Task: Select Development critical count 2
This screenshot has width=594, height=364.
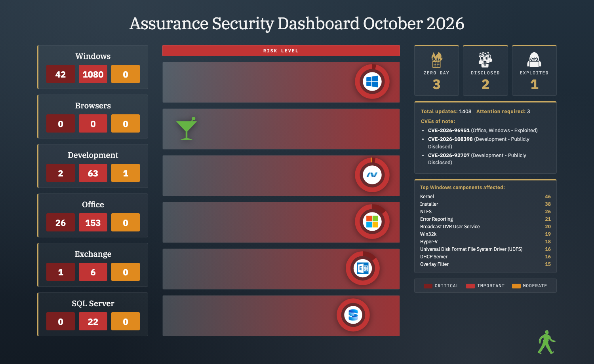Action: (x=61, y=173)
